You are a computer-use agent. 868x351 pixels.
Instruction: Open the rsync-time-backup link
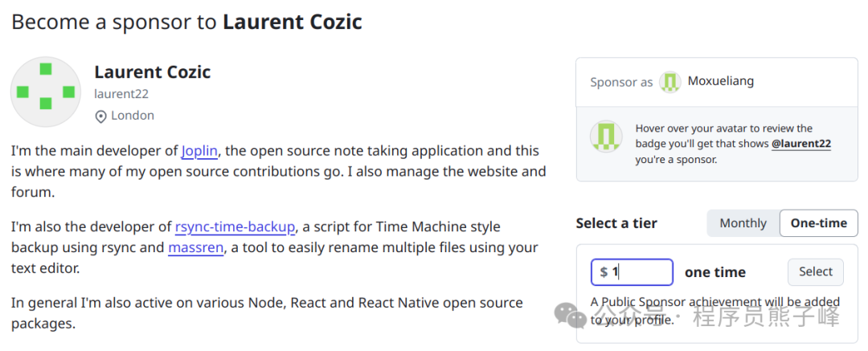pyautogui.click(x=235, y=227)
